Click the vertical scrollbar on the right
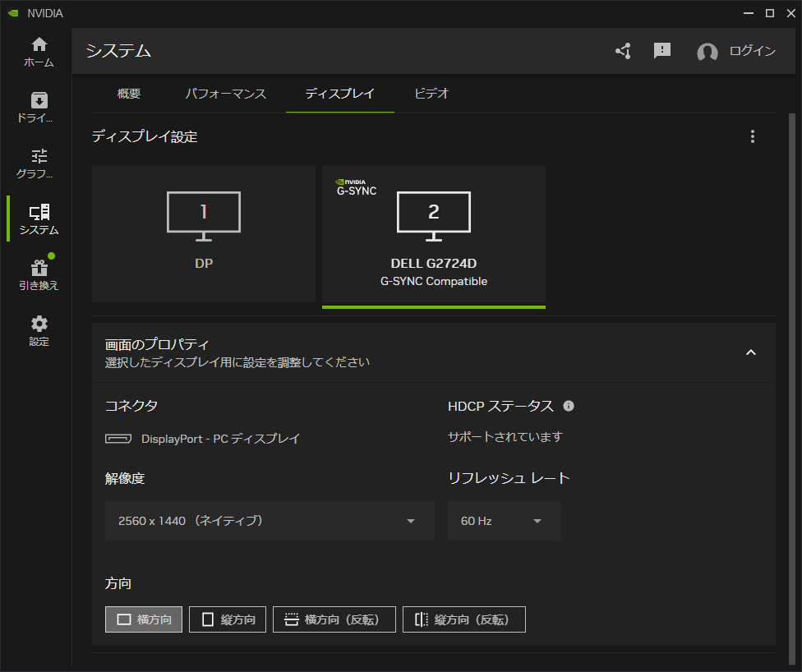Image resolution: width=802 pixels, height=672 pixels. tap(792, 389)
